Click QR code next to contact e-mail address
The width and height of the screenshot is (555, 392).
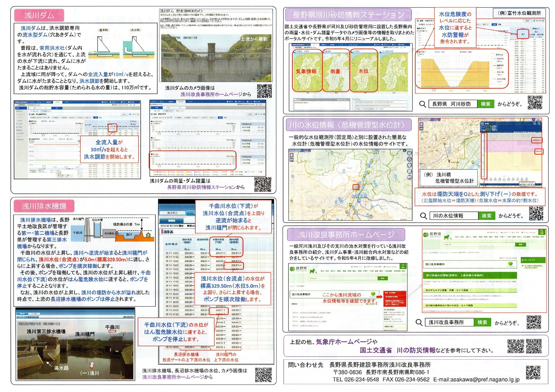coord(533,372)
